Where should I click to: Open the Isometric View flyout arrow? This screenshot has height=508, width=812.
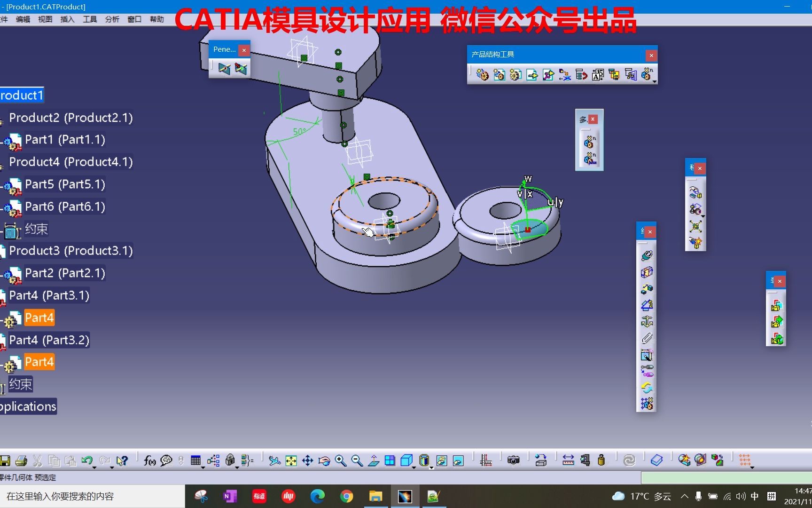pyautogui.click(x=414, y=467)
